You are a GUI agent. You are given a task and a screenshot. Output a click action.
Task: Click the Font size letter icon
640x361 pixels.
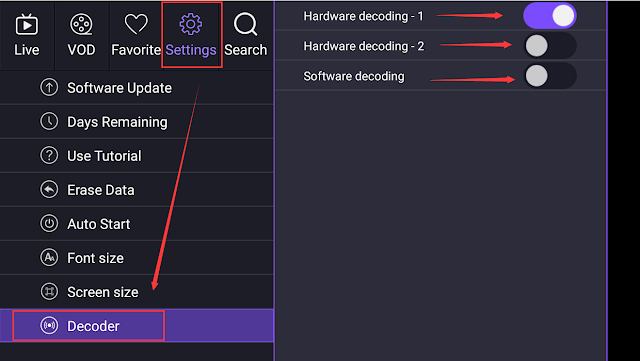[49, 258]
